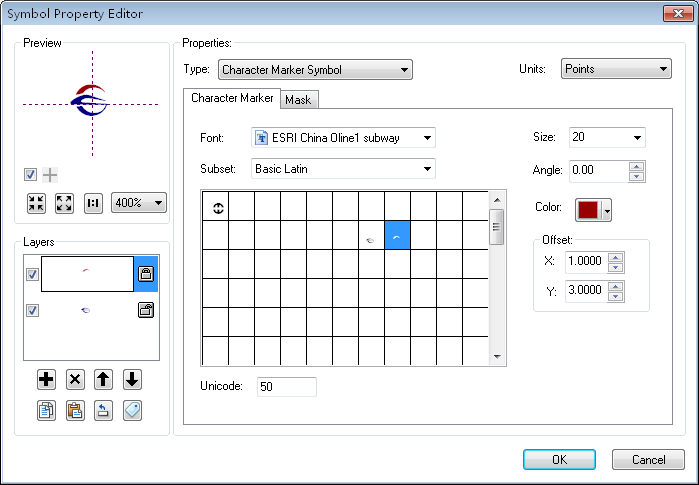The width and height of the screenshot is (699, 485).
Task: Add a new layer with plus icon
Action: click(x=46, y=380)
